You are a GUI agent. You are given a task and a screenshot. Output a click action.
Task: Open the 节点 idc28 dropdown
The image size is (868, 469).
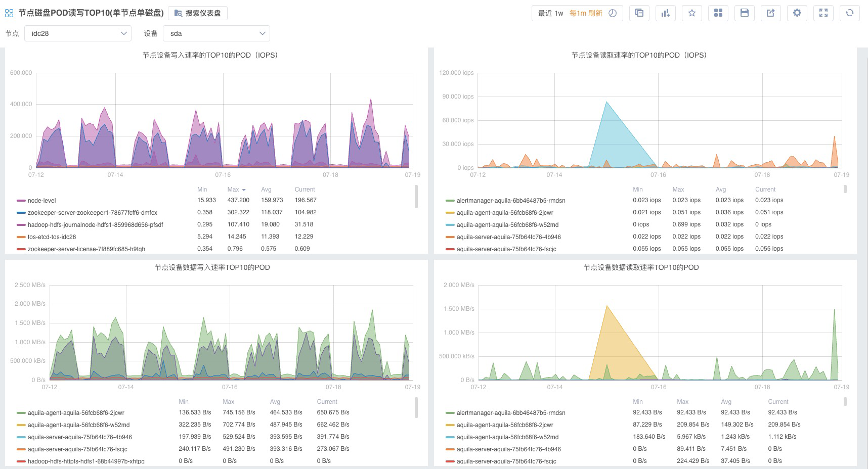click(78, 33)
